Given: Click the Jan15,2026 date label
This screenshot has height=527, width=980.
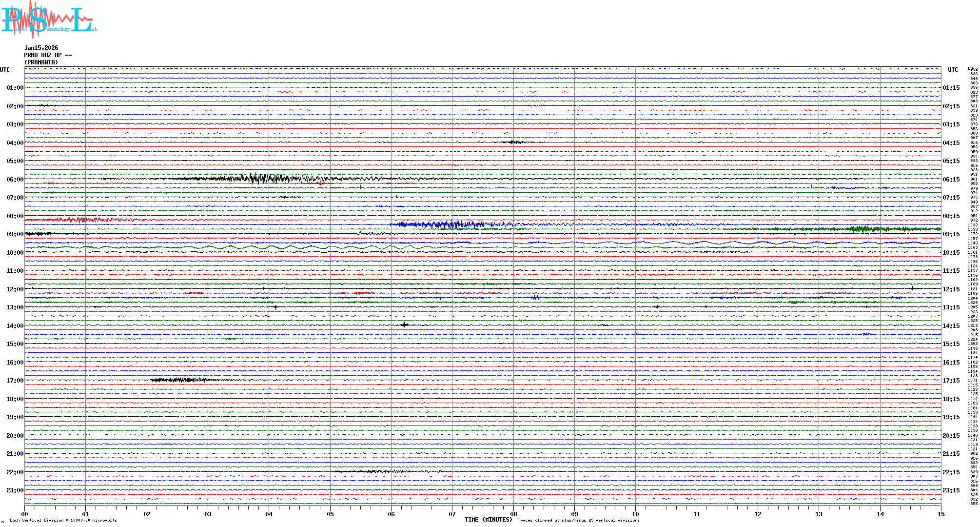Looking at the screenshot, I should 41,48.
